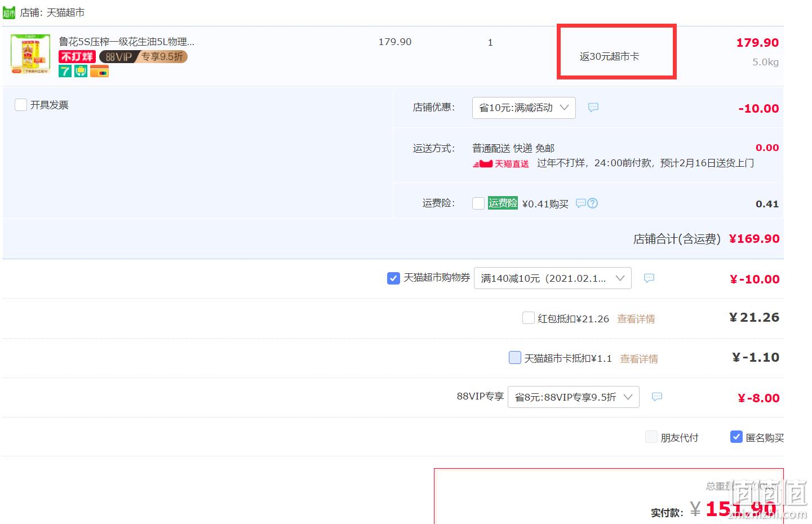Viewport: 812px width, 524px height.
Task: Click 查看详情 link for 天猫超市卡抵扣
Action: [x=639, y=358]
